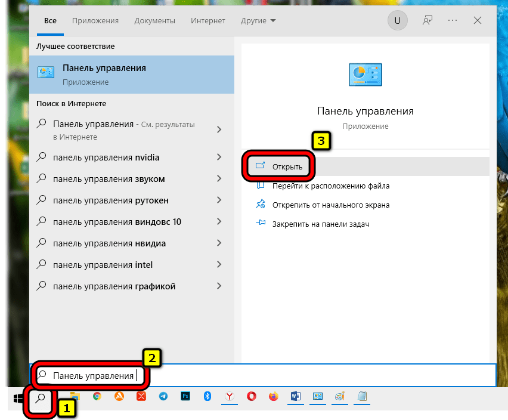Open the Windows Start menu
Viewport: 508px width, 420px height.
18,397
